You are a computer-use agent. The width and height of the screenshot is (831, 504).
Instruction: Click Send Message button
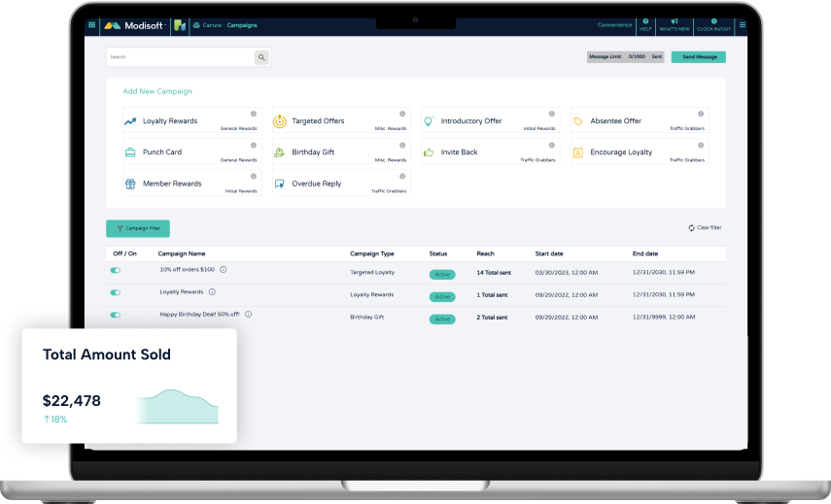click(x=699, y=56)
